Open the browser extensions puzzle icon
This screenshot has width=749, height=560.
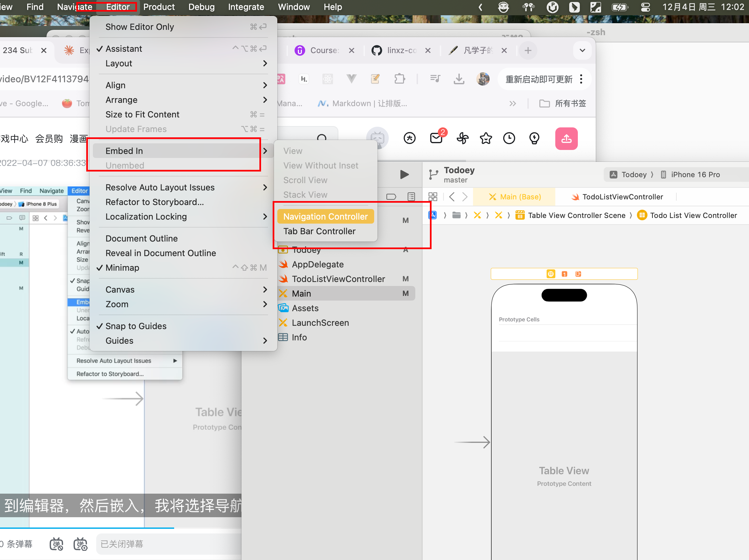(x=400, y=79)
